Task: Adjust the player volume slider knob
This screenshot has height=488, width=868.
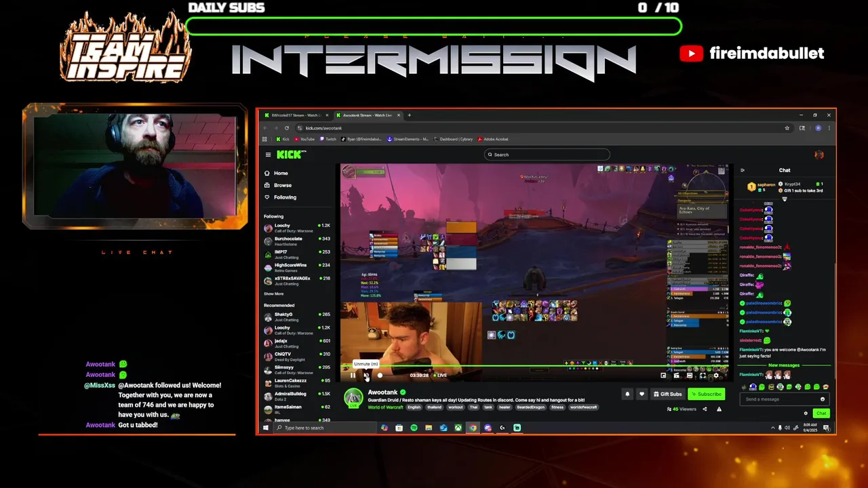Action: [x=380, y=375]
